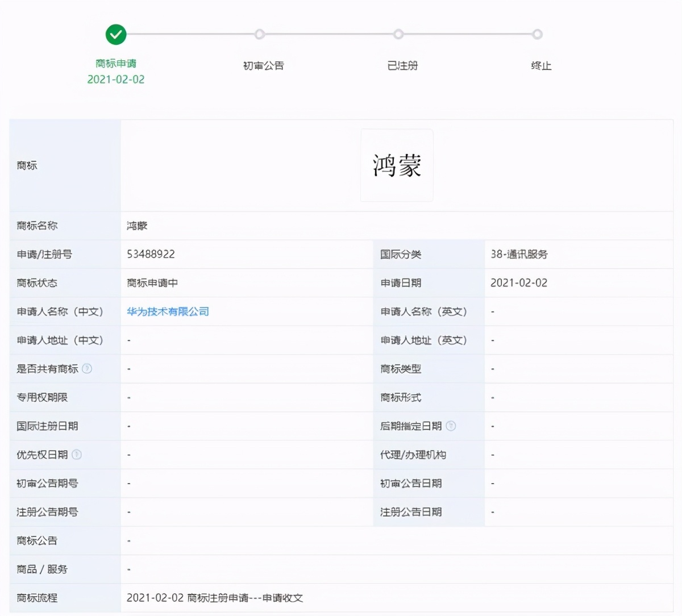Click the progress bar between stages
Viewport: 682px width, 616px height.
(x=188, y=34)
